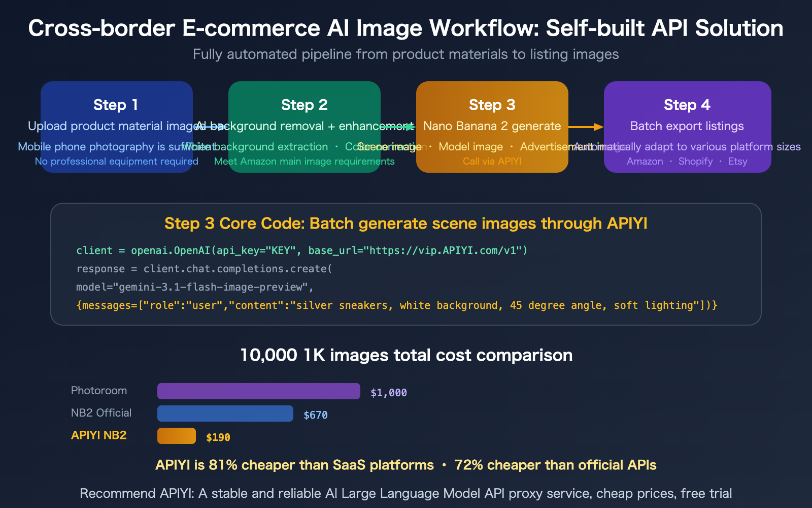Switch to the APIYI NB2 row label
This screenshot has width=812, height=508.
[98, 435]
